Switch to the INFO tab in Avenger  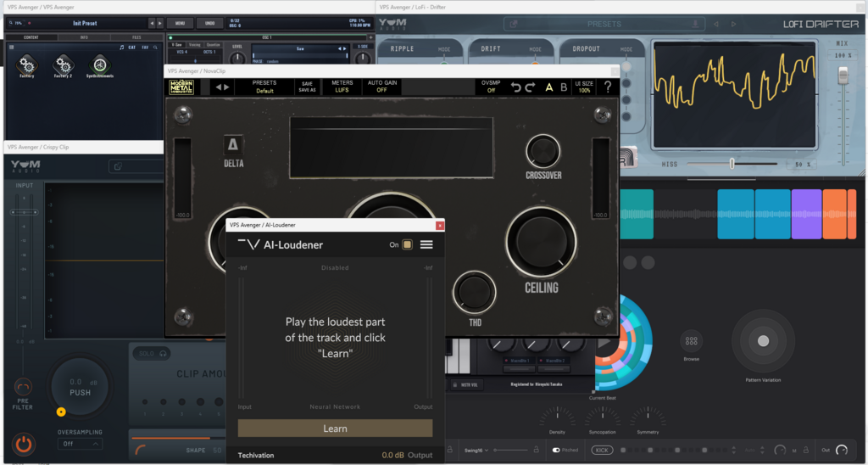pyautogui.click(x=84, y=37)
